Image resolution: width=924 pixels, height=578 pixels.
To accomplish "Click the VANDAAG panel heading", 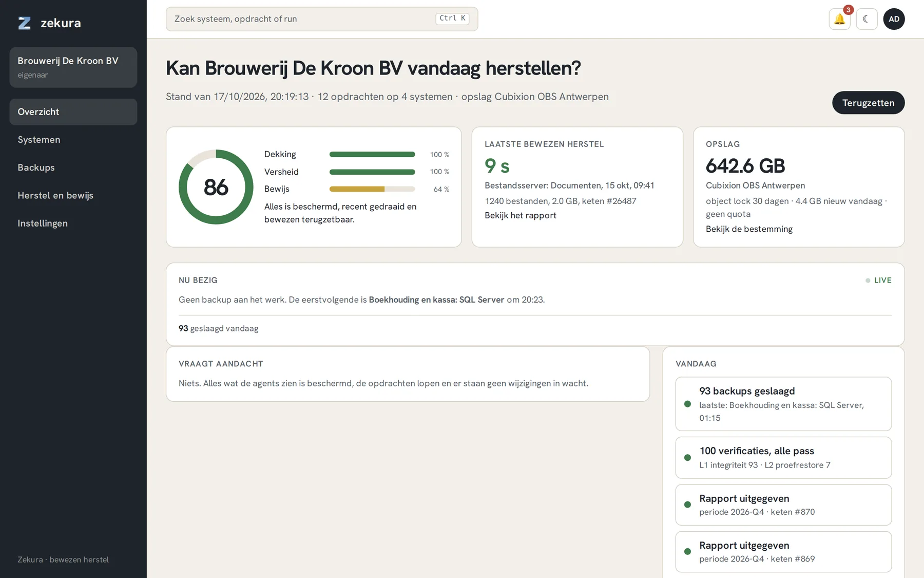I will tap(696, 364).
